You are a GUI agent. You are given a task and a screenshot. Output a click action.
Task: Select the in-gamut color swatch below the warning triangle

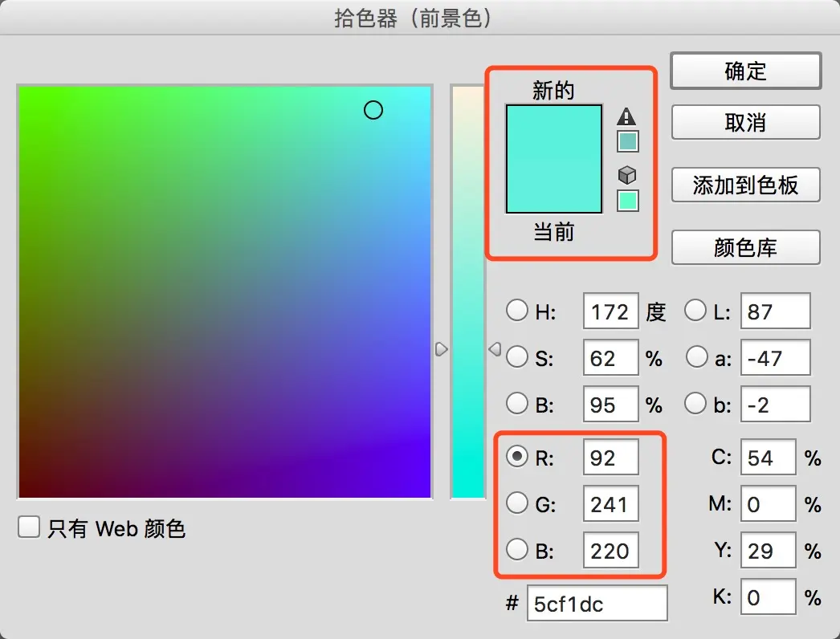(x=627, y=141)
